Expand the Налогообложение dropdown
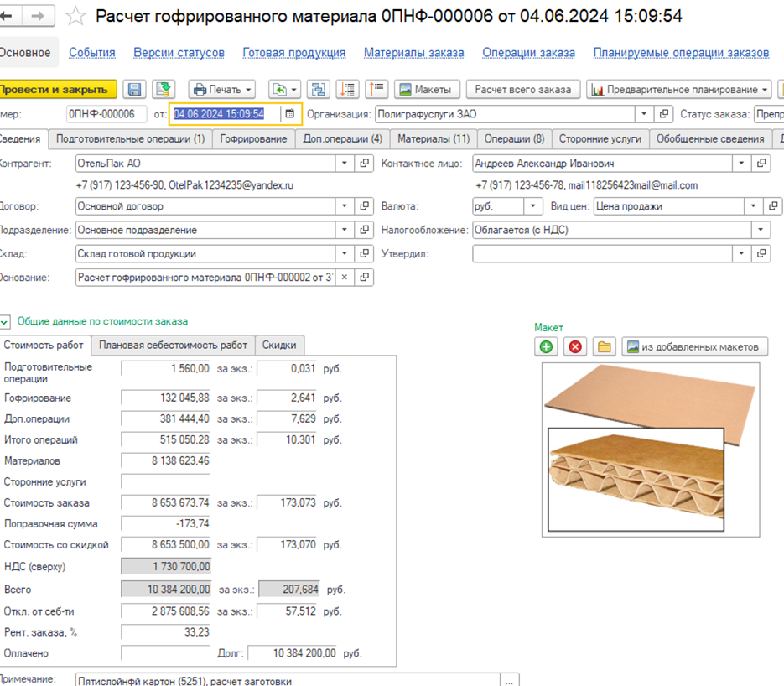 click(761, 230)
